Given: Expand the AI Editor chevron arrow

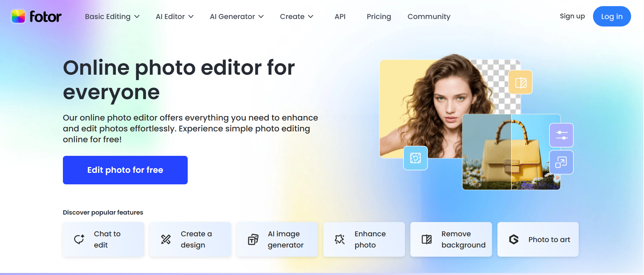Looking at the screenshot, I should pyautogui.click(x=191, y=17).
